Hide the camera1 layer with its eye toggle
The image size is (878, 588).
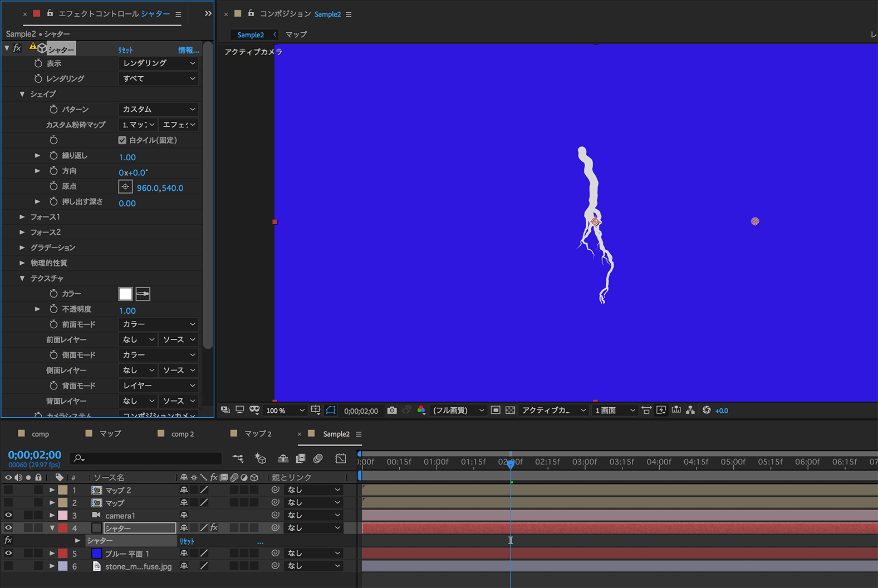(8, 515)
